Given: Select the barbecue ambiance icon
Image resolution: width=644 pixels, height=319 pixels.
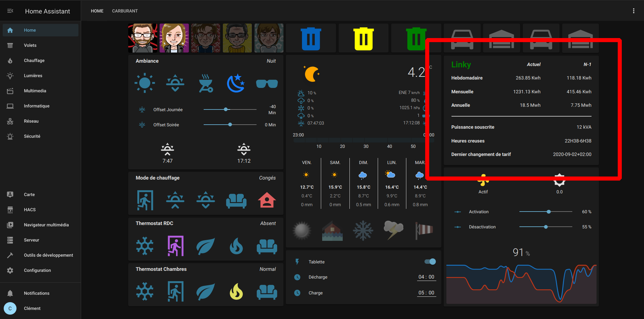Looking at the screenshot, I should 206,83.
